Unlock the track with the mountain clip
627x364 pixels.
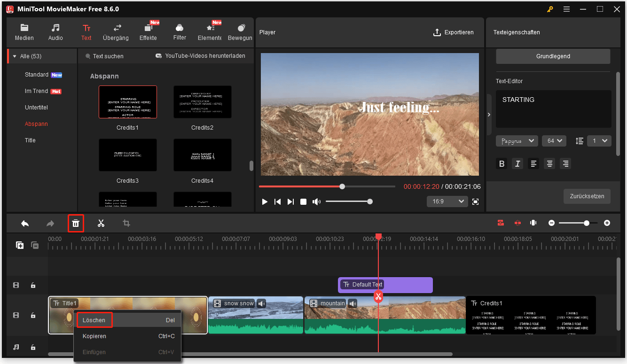point(33,315)
